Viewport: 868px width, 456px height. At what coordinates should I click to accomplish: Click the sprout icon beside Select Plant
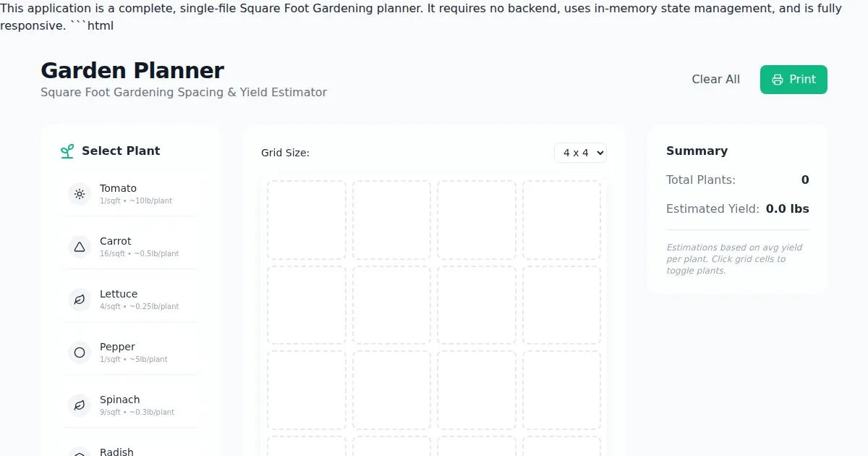coord(67,151)
